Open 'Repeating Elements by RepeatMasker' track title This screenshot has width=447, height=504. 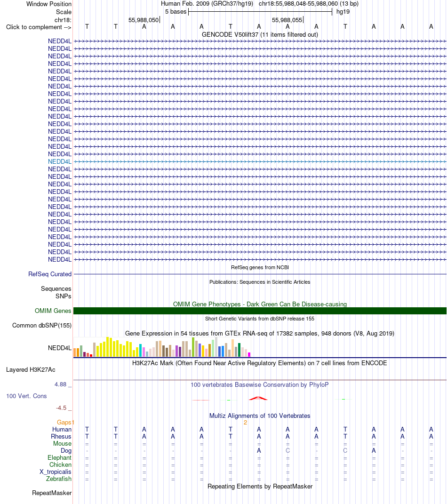click(x=260, y=486)
